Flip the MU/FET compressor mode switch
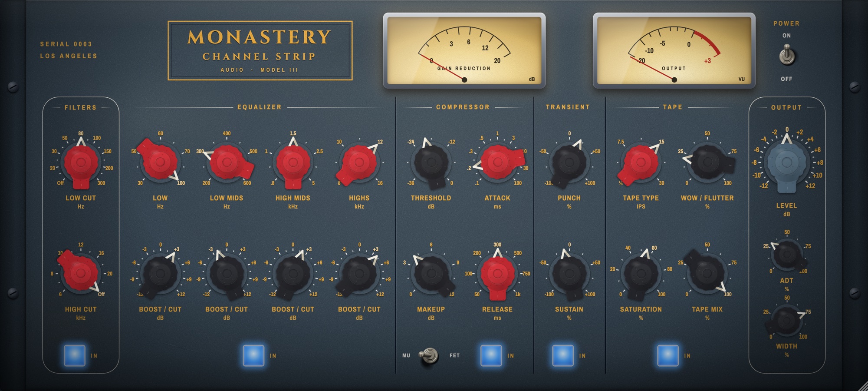Viewport: 868px width, 391px height. click(x=429, y=356)
